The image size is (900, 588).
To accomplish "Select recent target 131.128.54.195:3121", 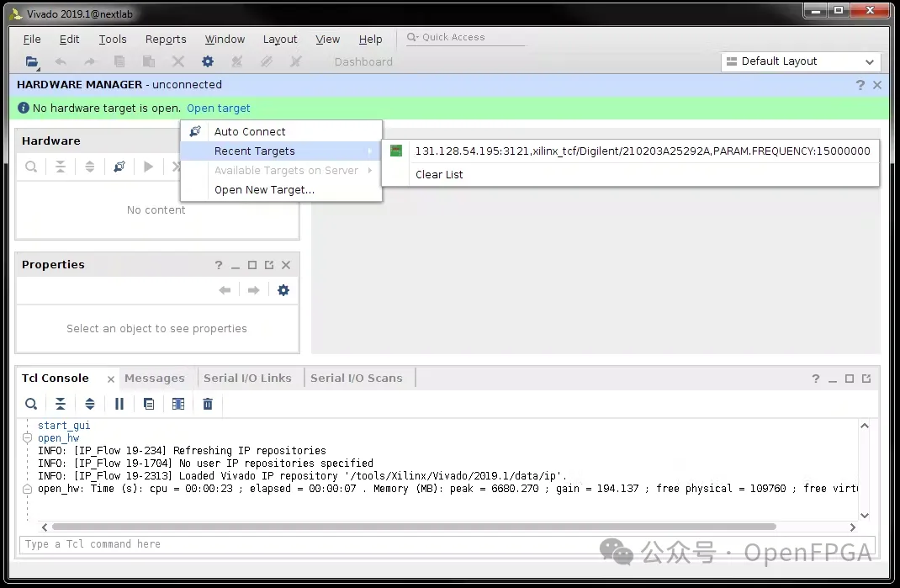I will [630, 151].
